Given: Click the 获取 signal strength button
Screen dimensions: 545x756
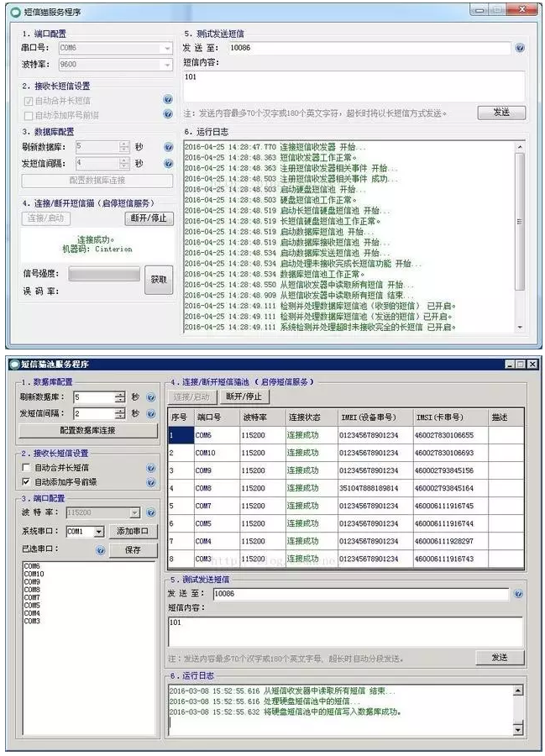Looking at the screenshot, I should click(159, 281).
